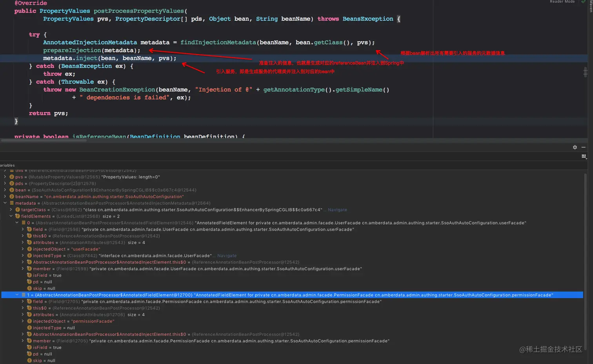Open the Variables layout settings icon
The image size is (593, 364).
click(584, 157)
